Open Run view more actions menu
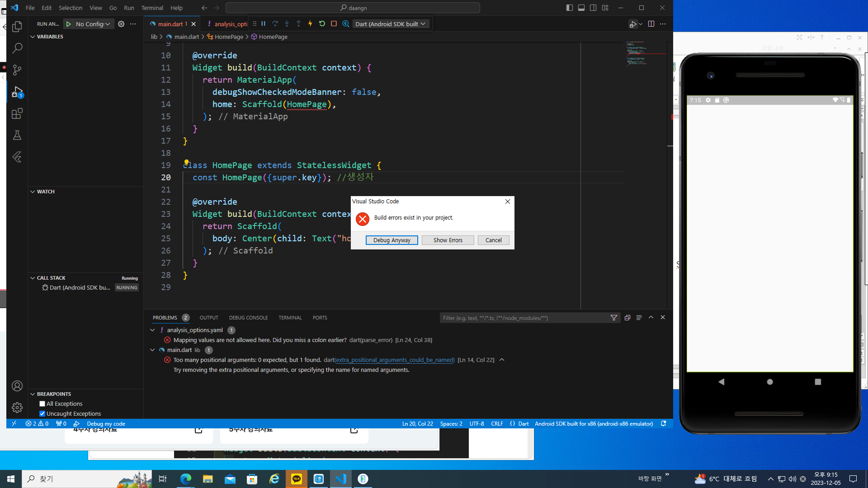This screenshot has width=868, height=488. tap(133, 24)
